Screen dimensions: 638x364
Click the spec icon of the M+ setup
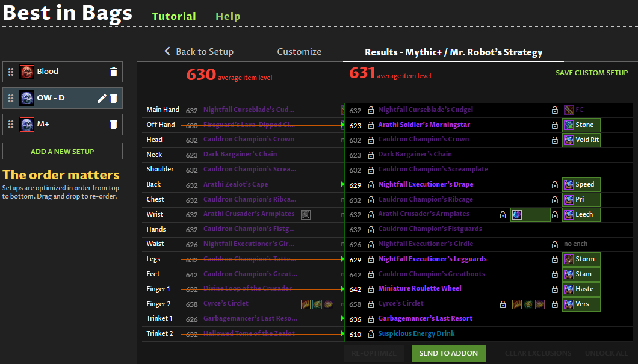27,125
